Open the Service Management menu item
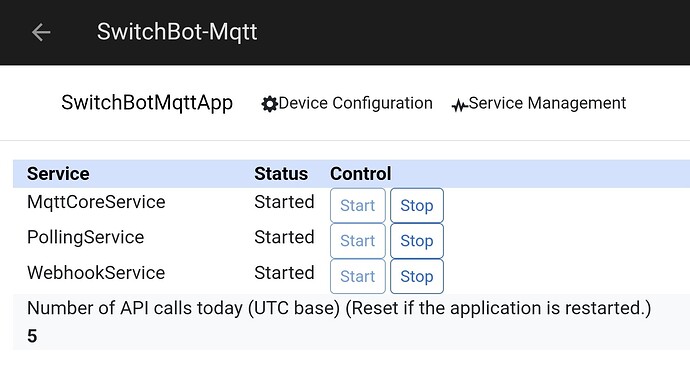Viewport: 690px width, 374px height. pos(539,103)
